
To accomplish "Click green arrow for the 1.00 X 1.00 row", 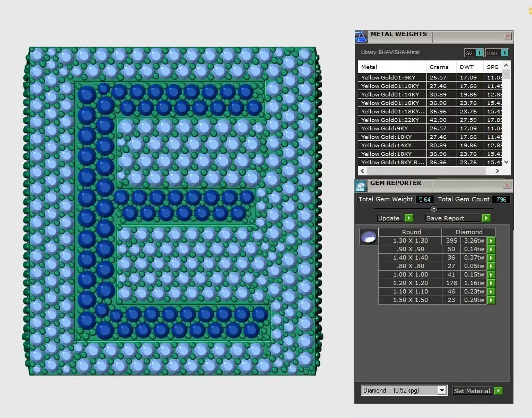I will [x=491, y=274].
